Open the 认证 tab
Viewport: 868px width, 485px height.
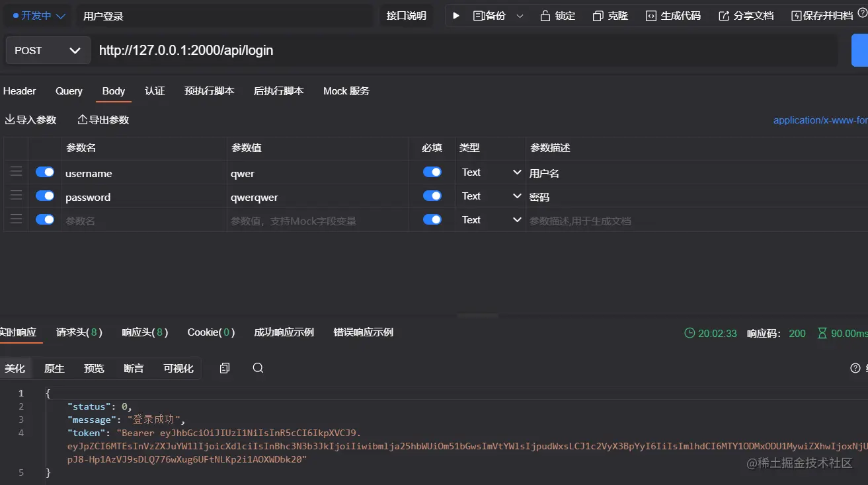tap(155, 91)
